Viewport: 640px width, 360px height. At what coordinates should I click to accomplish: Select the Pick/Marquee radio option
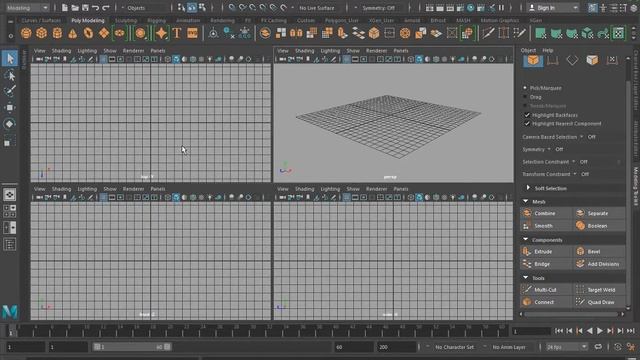[525, 88]
